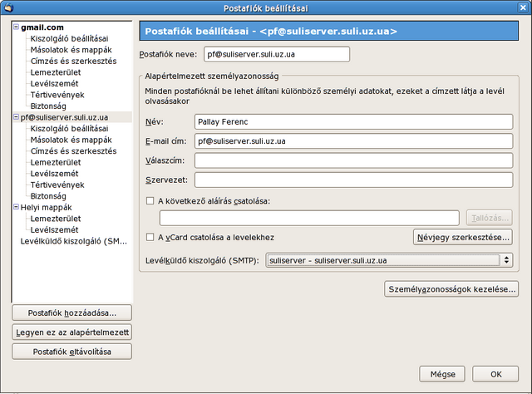Screen dimensions: 532x394
Task: Open Személyazonosságok kezelése dialog
Action: click(452, 289)
